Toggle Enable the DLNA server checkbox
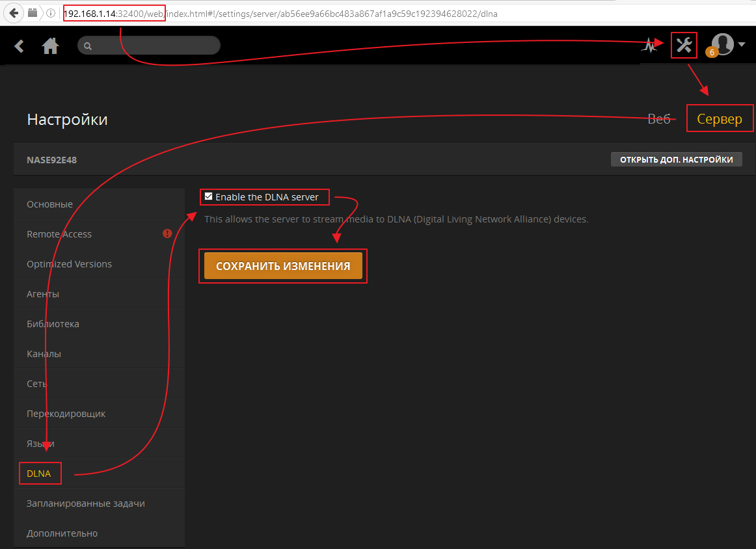 point(208,196)
